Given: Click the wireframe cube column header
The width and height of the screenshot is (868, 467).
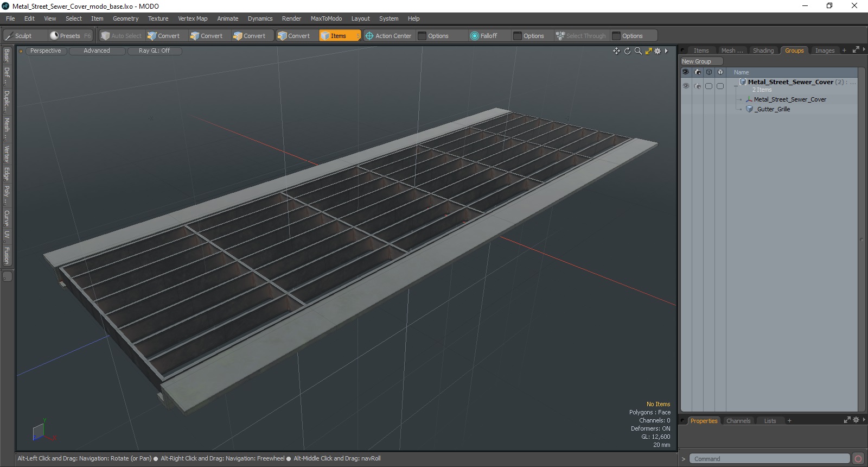Looking at the screenshot, I should 709,72.
